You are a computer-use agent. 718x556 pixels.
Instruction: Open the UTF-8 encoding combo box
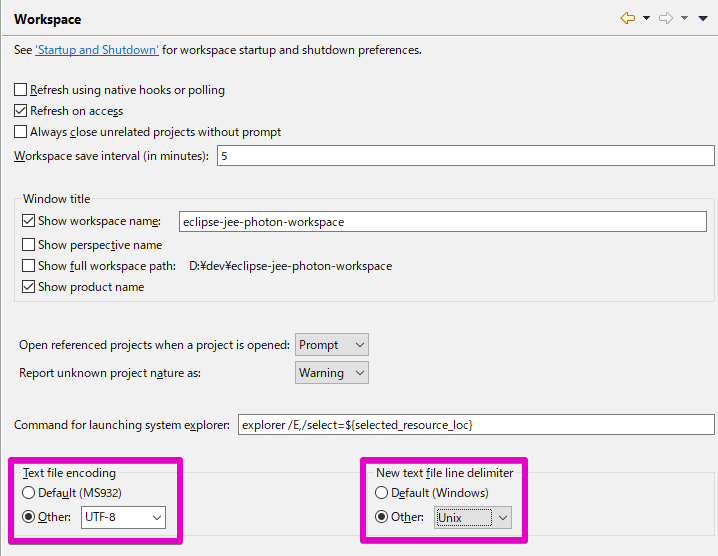(123, 517)
